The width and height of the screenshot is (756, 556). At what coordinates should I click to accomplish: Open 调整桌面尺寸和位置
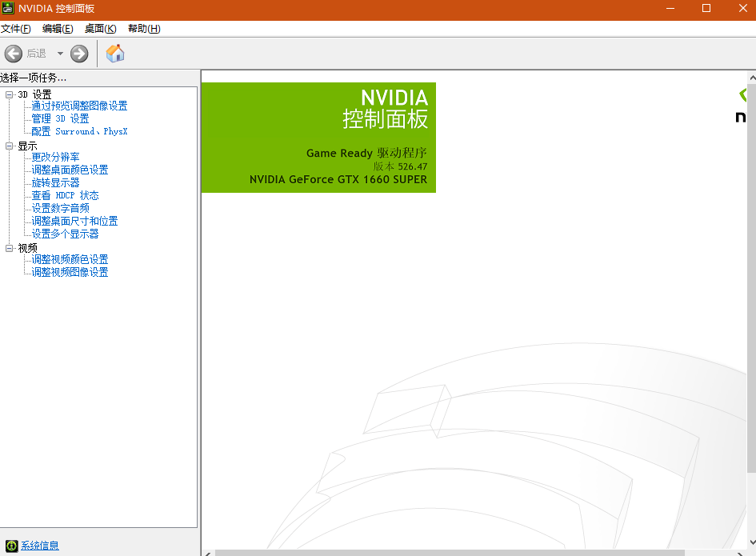74,221
